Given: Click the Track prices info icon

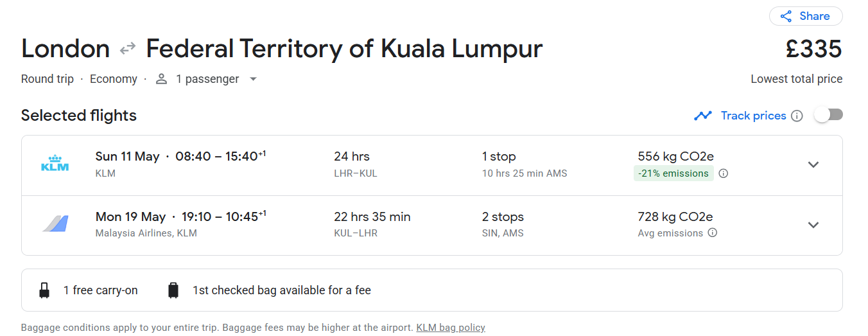Looking at the screenshot, I should click(x=797, y=116).
